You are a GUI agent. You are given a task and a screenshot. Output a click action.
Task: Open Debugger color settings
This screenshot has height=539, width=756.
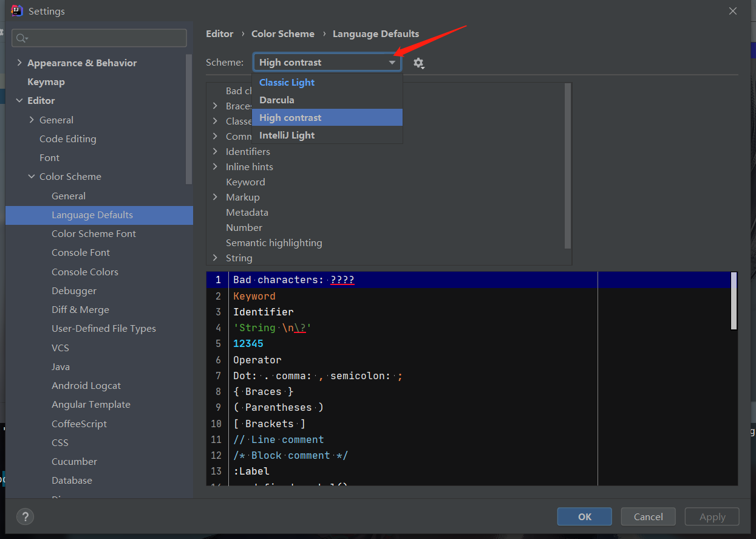pyautogui.click(x=74, y=290)
